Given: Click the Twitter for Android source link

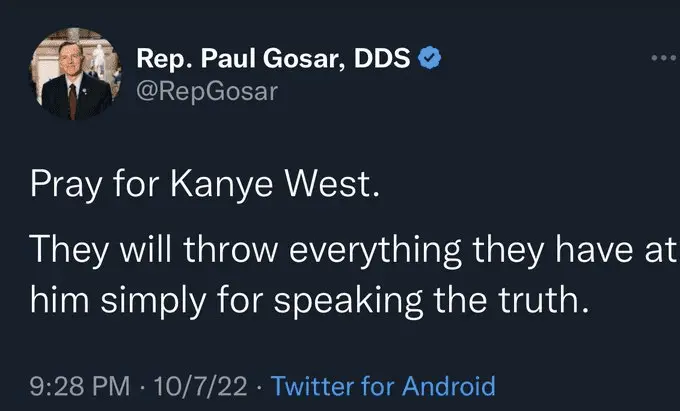Looking at the screenshot, I should [x=383, y=385].
